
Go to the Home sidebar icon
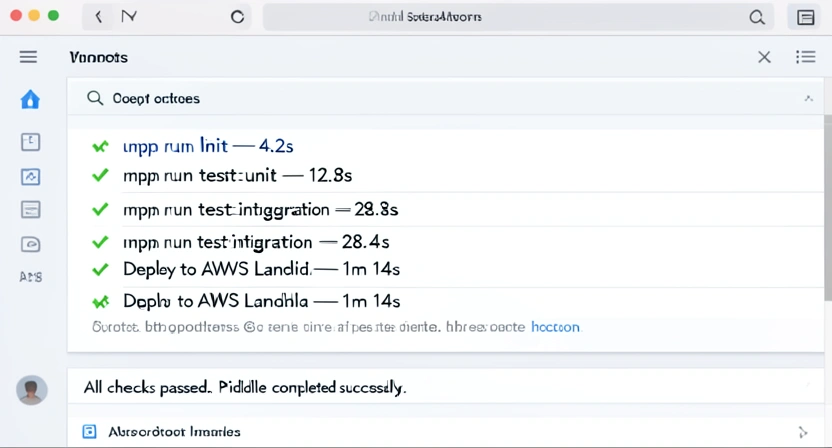coord(30,99)
